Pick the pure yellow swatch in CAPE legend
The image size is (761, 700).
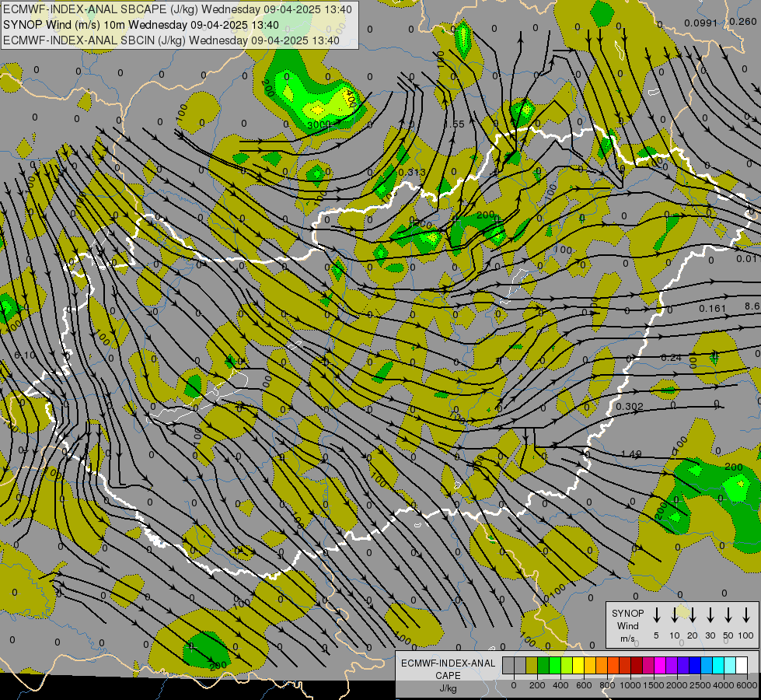click(x=578, y=666)
